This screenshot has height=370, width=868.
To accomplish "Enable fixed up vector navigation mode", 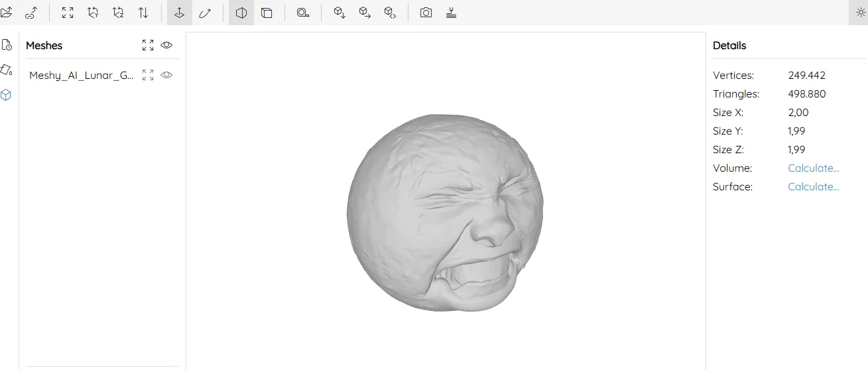I will click(x=179, y=13).
